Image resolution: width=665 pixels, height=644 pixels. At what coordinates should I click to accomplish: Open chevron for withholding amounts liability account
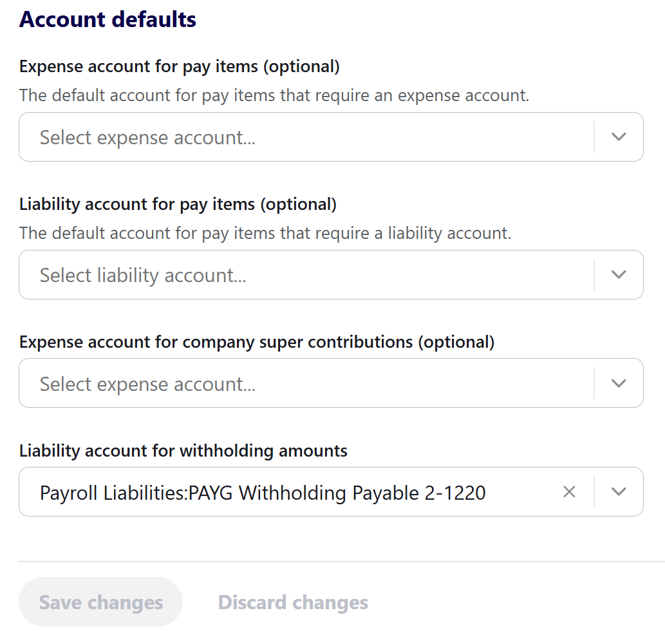click(619, 492)
